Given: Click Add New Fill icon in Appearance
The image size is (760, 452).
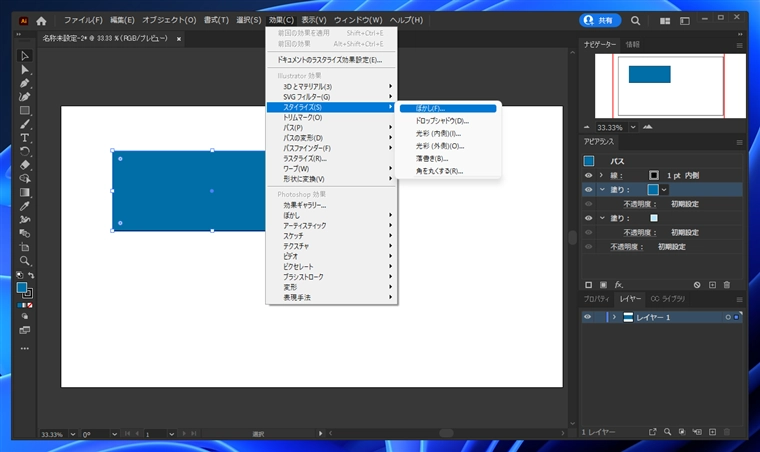Looking at the screenshot, I should pos(603,285).
